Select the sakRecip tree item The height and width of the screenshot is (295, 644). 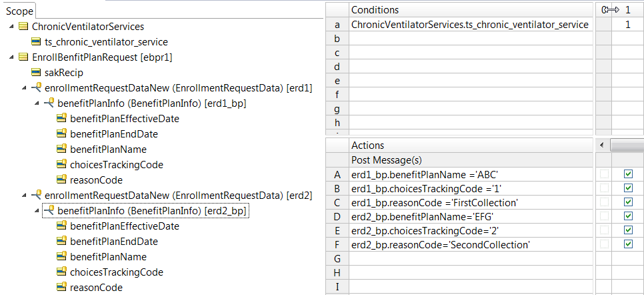(63, 73)
